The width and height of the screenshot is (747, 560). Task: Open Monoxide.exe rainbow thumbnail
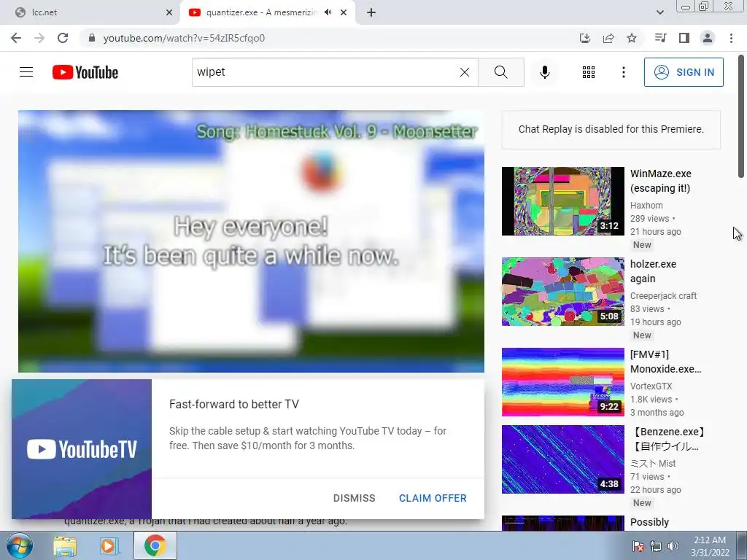coord(562,382)
